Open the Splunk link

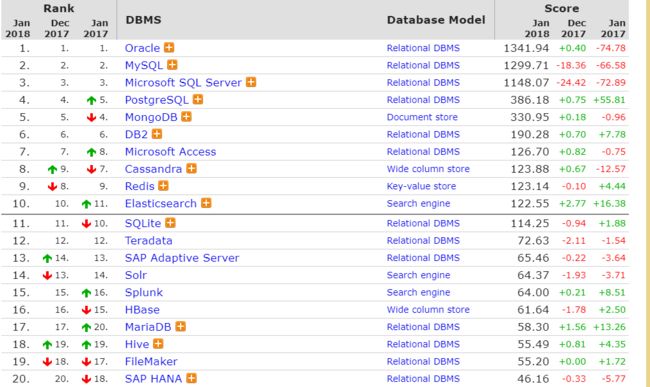(144, 293)
